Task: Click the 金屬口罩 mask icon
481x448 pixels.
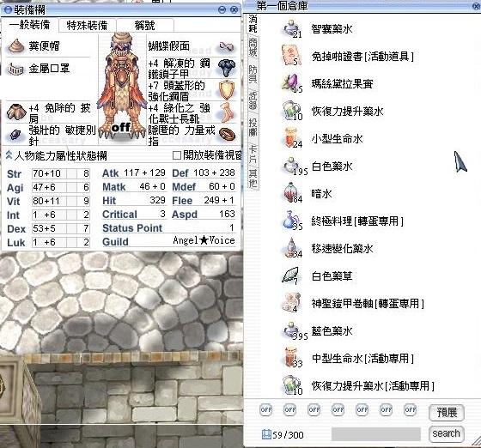Action: [15, 69]
